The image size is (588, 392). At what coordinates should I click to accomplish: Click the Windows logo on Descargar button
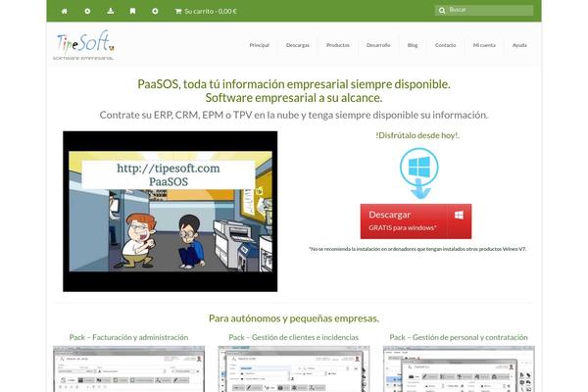[x=459, y=215]
